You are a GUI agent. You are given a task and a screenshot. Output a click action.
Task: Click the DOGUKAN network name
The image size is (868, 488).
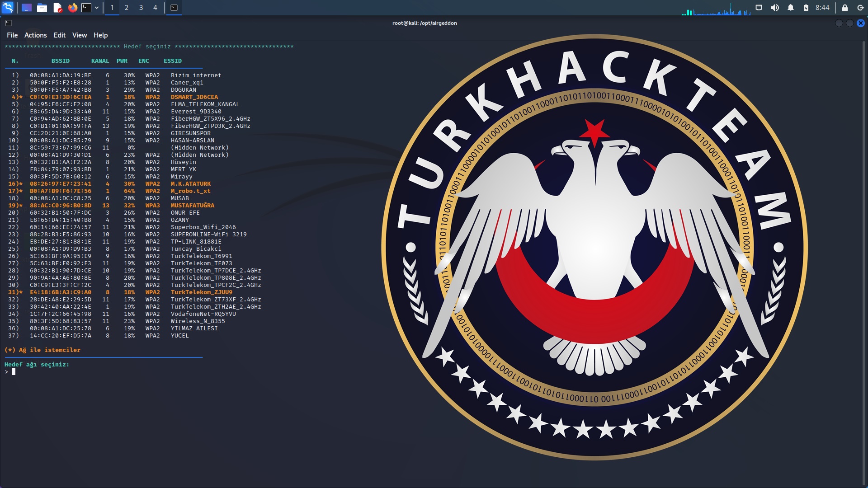coord(184,90)
